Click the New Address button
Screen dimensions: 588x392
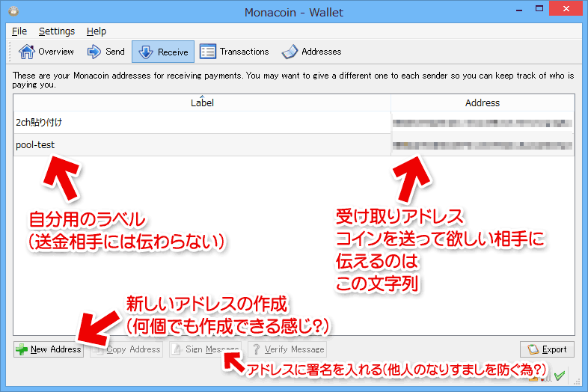coord(49,349)
